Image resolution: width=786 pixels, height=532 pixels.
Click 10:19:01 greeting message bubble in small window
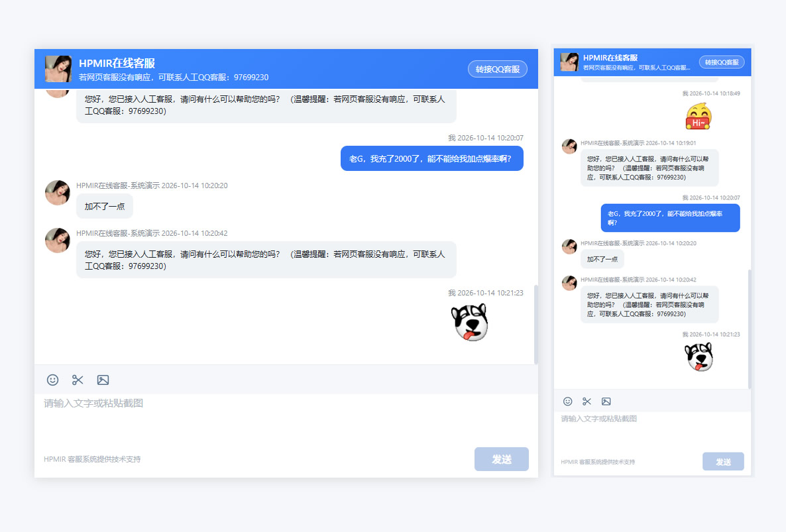(649, 168)
